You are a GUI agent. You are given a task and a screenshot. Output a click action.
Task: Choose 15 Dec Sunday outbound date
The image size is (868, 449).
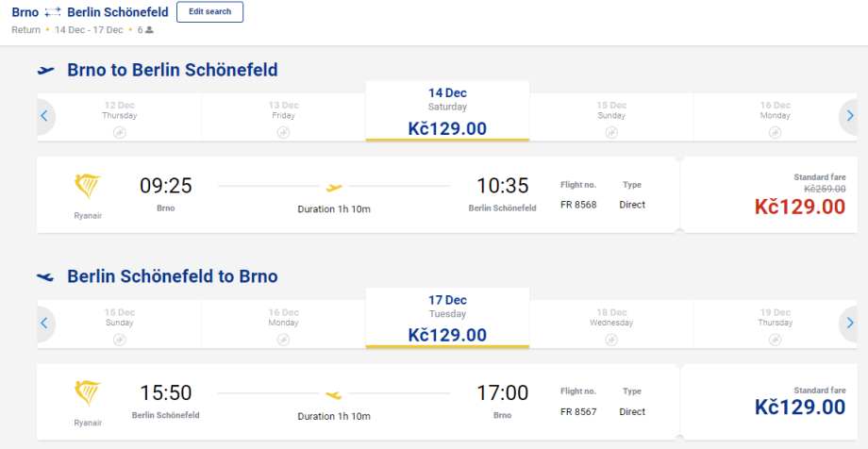[611, 117]
